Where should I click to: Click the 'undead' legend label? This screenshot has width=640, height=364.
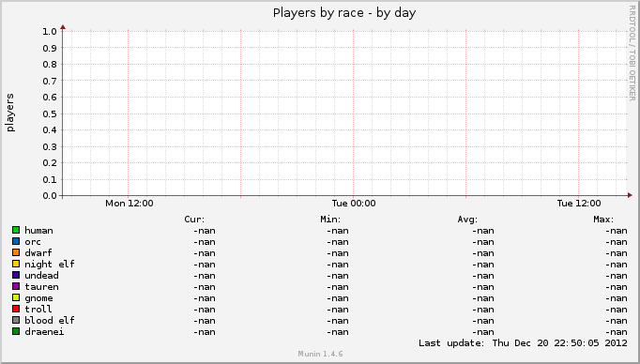point(41,276)
